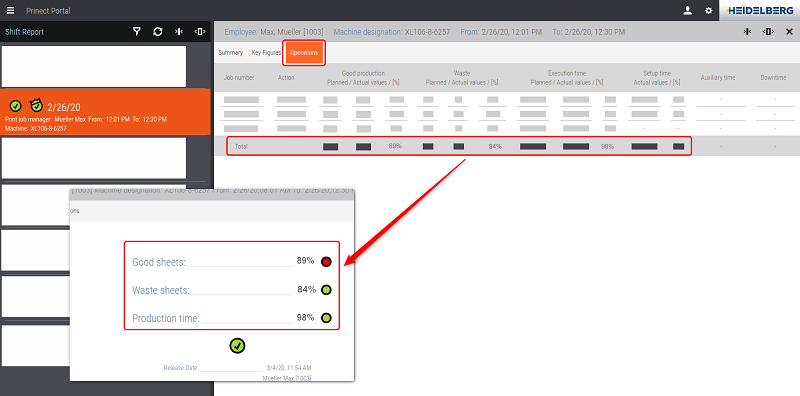Click the red Good sheets status indicator
Image resolution: width=800 pixels, height=396 pixels.
tap(327, 262)
